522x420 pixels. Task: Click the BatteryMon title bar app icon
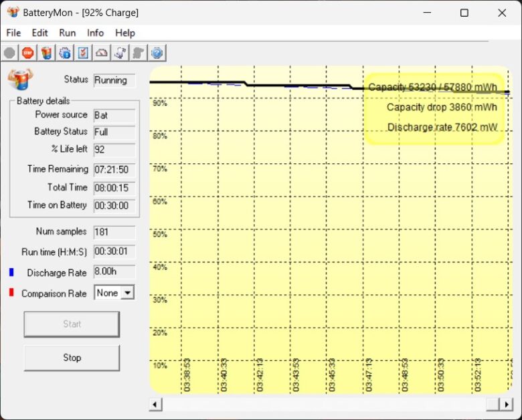tap(13, 13)
